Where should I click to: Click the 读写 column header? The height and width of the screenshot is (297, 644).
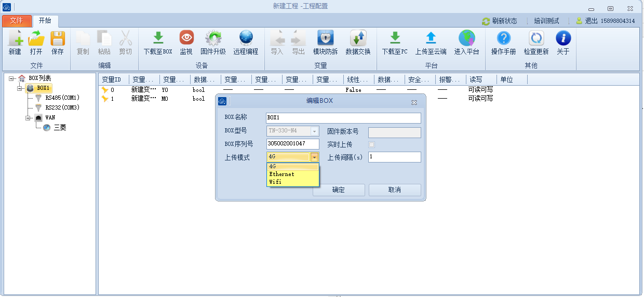coord(481,79)
